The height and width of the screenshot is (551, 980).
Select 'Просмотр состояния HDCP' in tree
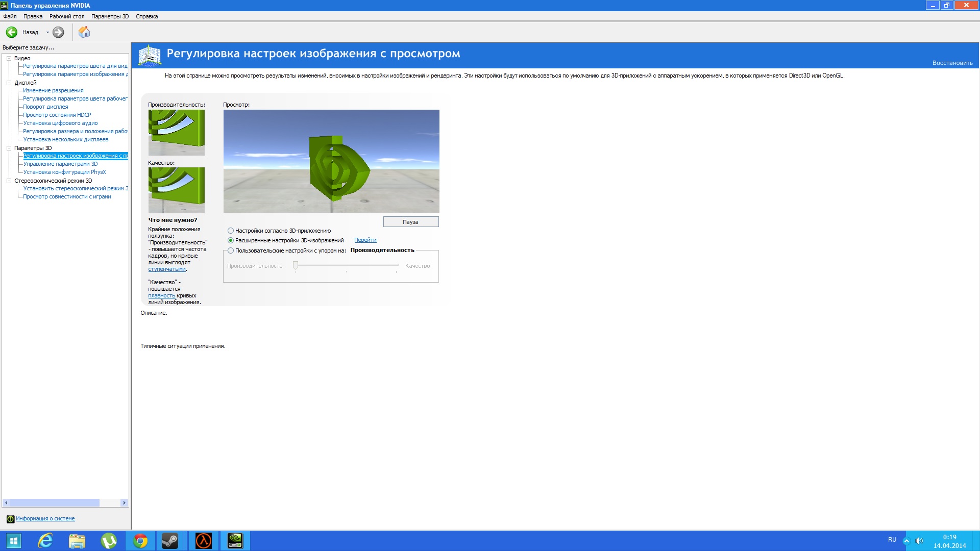(57, 115)
